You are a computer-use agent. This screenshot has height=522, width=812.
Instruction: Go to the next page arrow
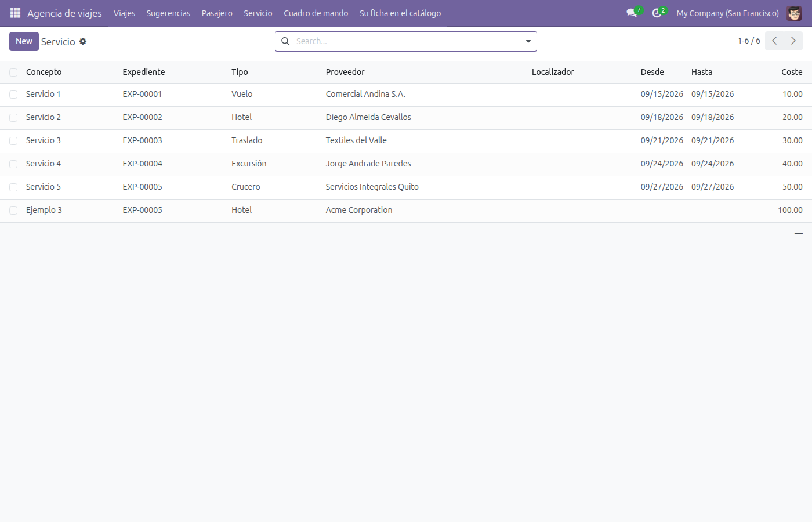tap(793, 41)
